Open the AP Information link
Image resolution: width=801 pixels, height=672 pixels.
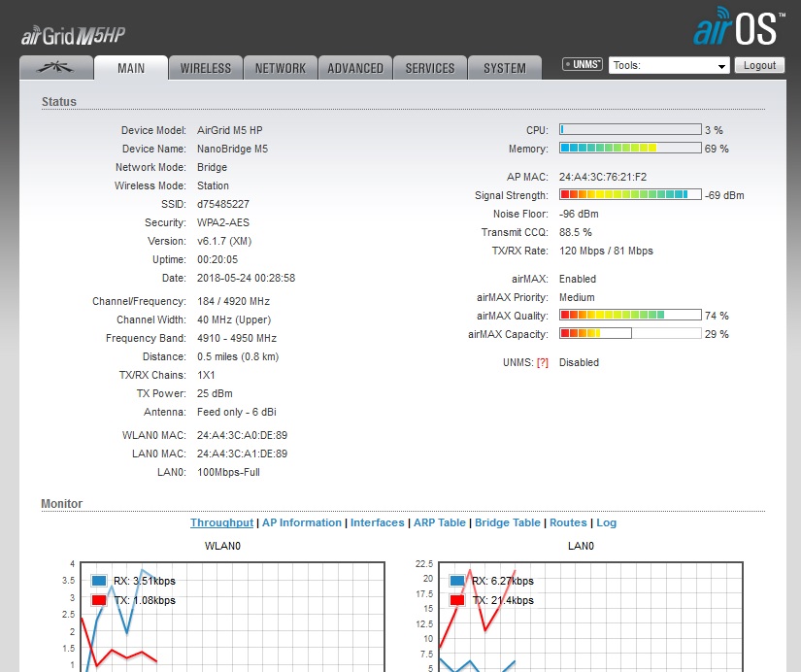(x=302, y=522)
